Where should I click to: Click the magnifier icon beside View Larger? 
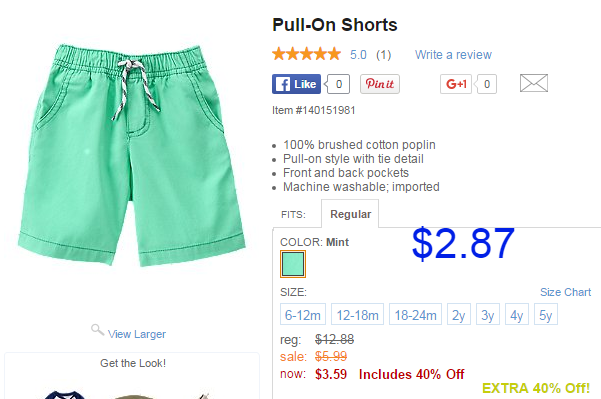[x=97, y=330]
